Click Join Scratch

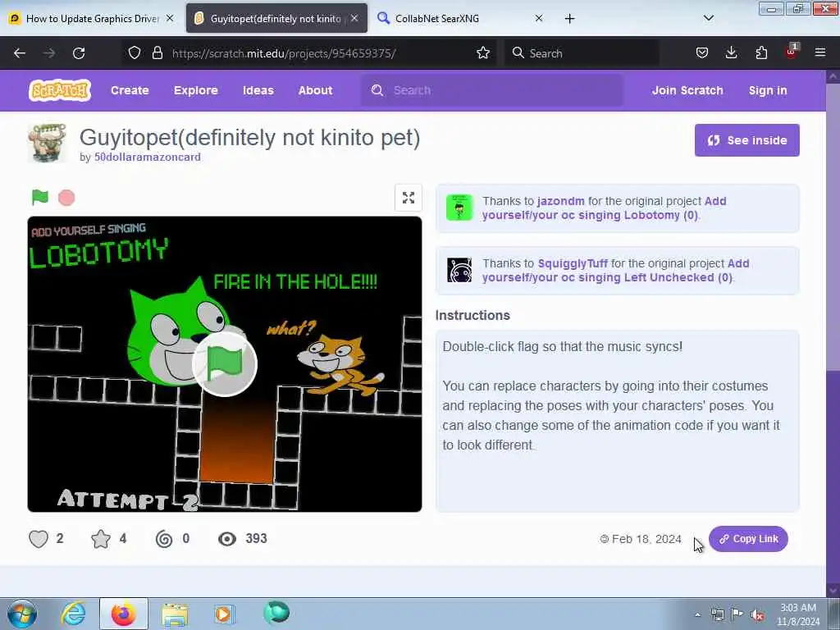click(687, 90)
